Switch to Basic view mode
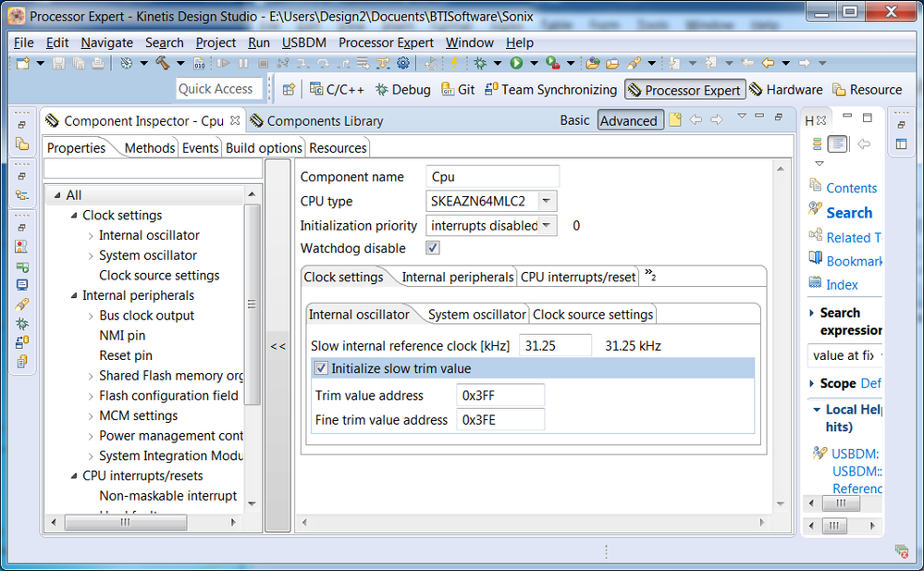 [x=574, y=120]
